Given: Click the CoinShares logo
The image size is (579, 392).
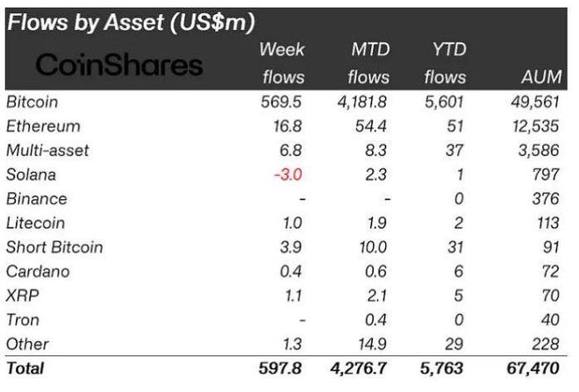Looking at the screenshot, I should 118,64.
